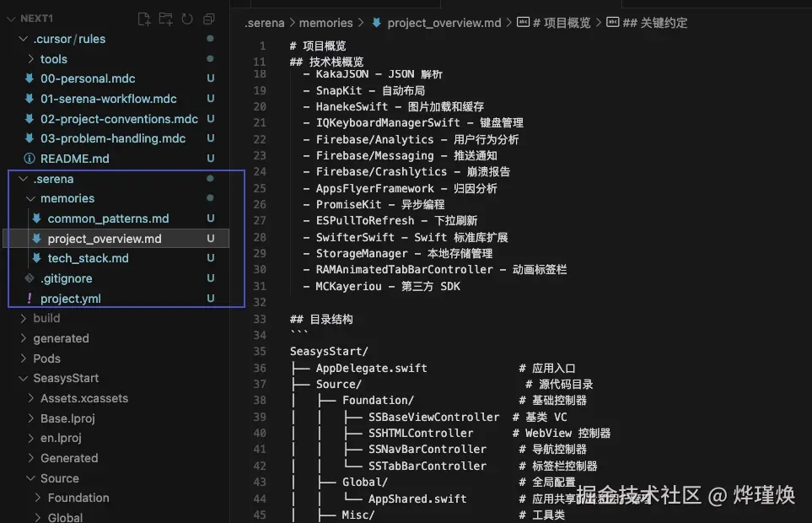Expand the Foundation folder in the tree
This screenshot has width=812, height=523.
click(38, 498)
